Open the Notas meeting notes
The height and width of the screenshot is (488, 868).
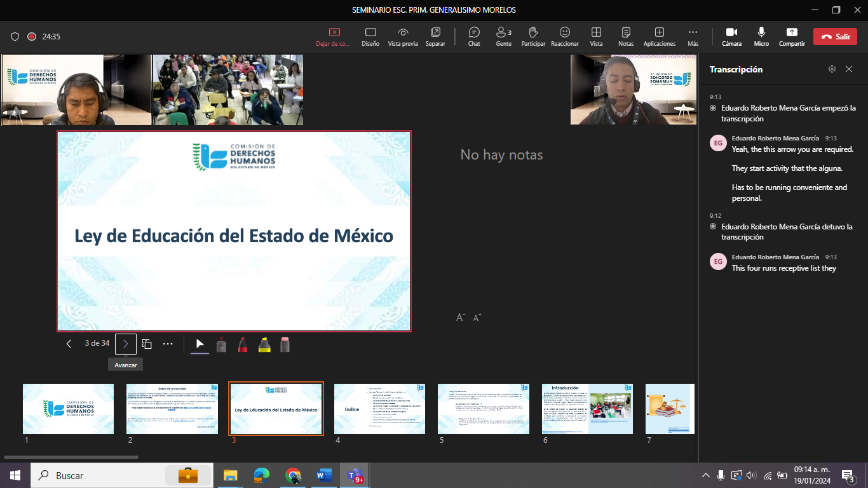626,36
